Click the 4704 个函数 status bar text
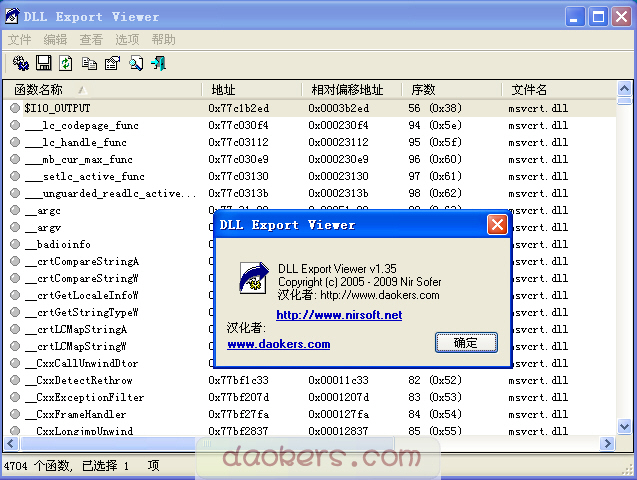This screenshot has height=480, width=637. coord(38,465)
